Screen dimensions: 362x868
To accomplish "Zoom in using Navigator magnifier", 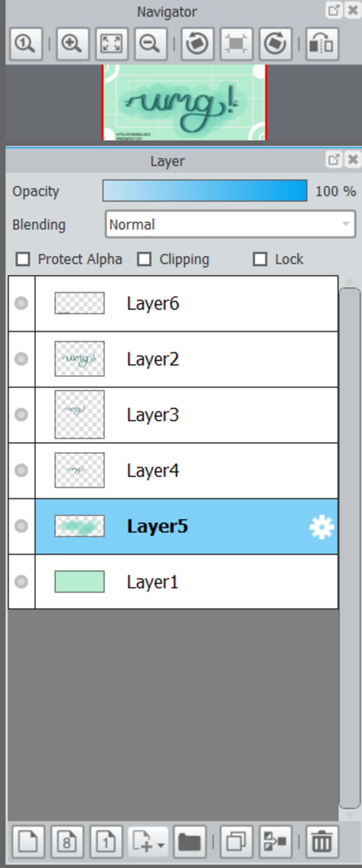I will (72, 44).
